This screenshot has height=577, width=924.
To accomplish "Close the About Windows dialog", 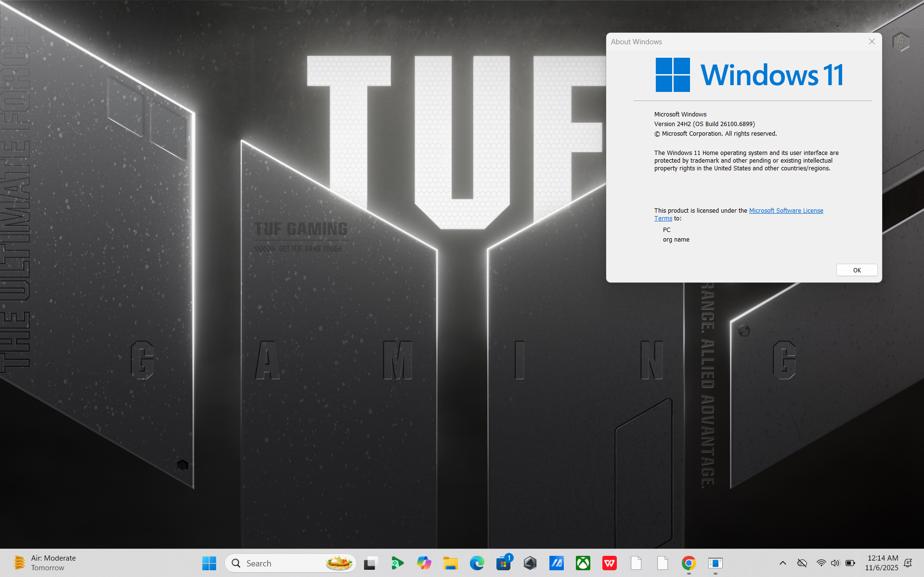I will tap(872, 42).
